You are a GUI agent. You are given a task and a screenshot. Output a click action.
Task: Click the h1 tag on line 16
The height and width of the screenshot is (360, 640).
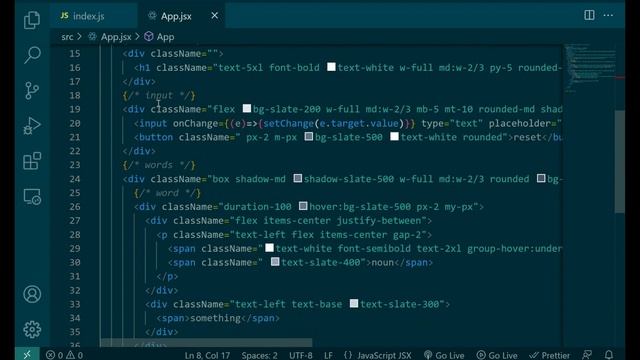[144, 68]
